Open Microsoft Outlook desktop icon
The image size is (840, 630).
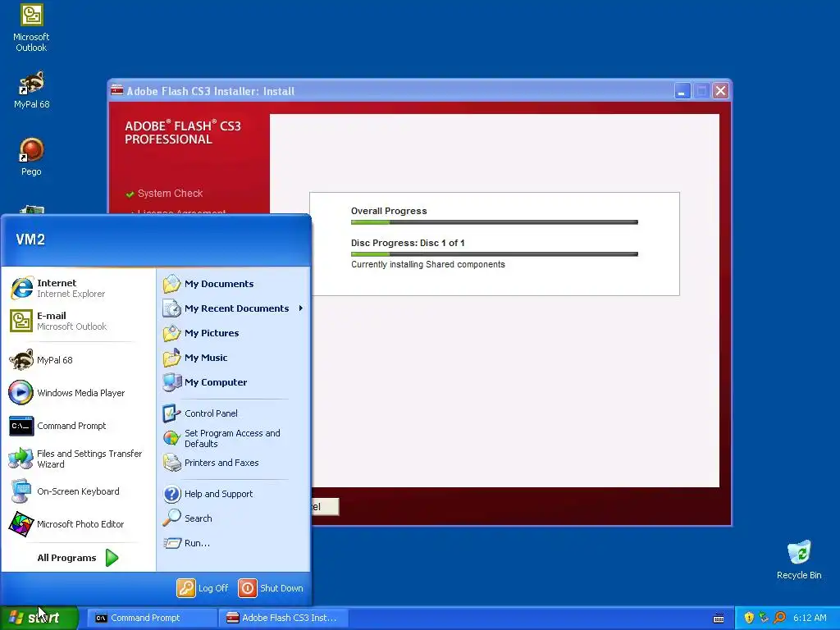tap(31, 28)
